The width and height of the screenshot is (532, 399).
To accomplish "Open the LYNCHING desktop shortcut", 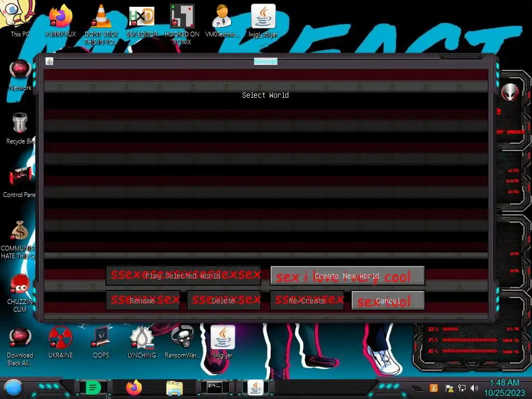I will tap(142, 343).
